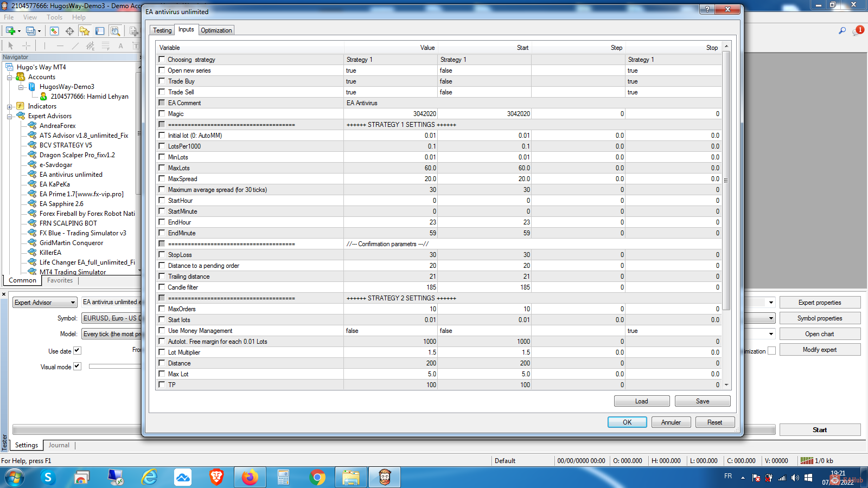Select the cursor arrow tool
The image size is (868, 488).
tap(10, 46)
